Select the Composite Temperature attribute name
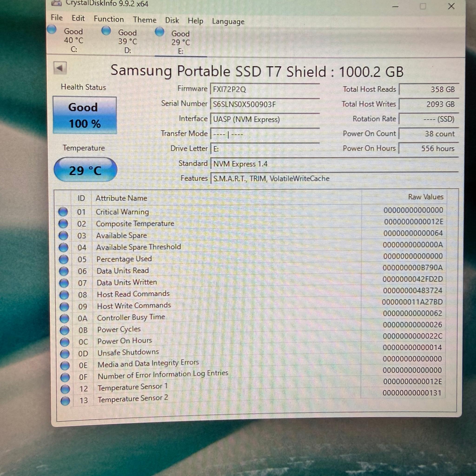476x476 pixels. pyautogui.click(x=135, y=223)
